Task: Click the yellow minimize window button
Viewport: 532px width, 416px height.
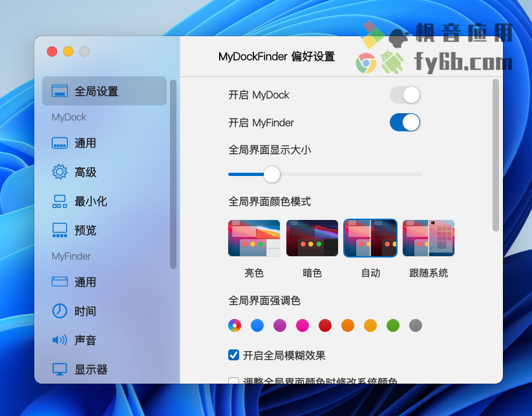Action: pos(68,51)
